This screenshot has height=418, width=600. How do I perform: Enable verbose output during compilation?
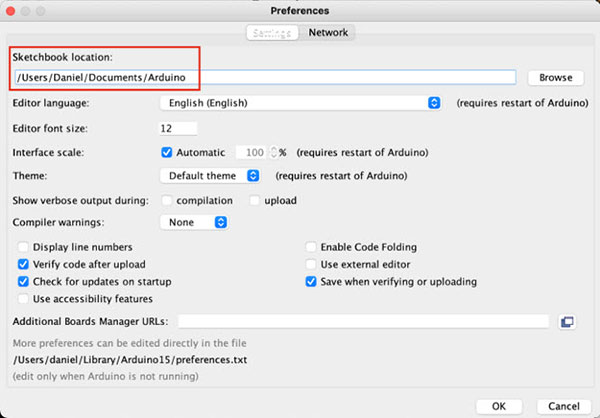167,200
